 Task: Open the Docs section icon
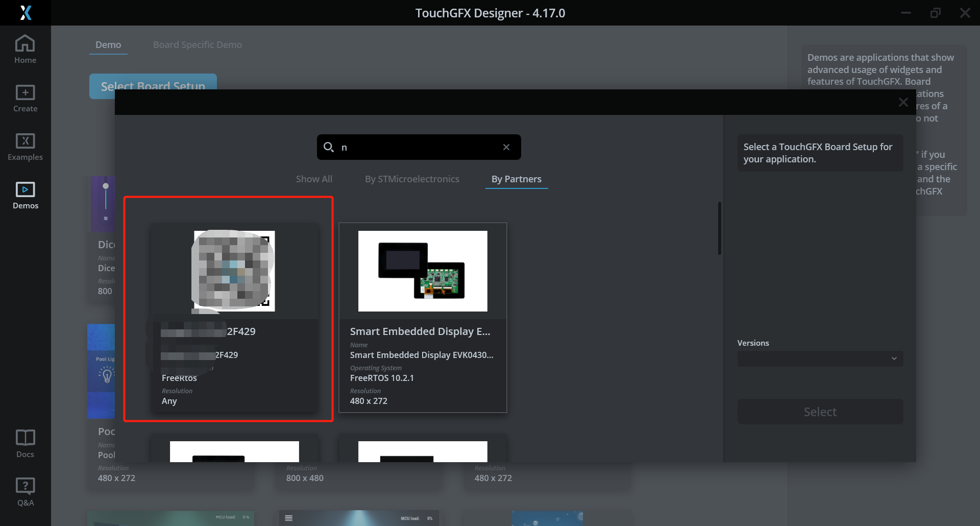[25, 442]
